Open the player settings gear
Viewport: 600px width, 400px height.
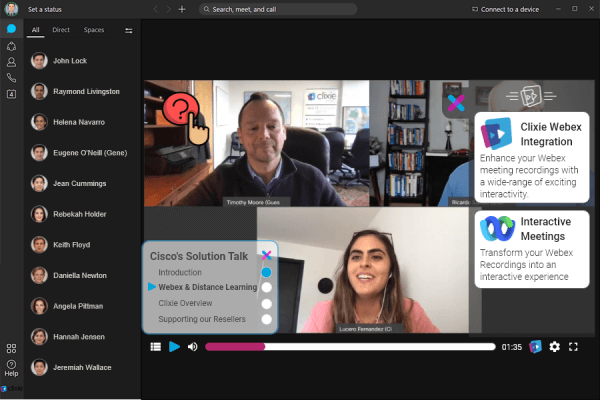point(554,347)
